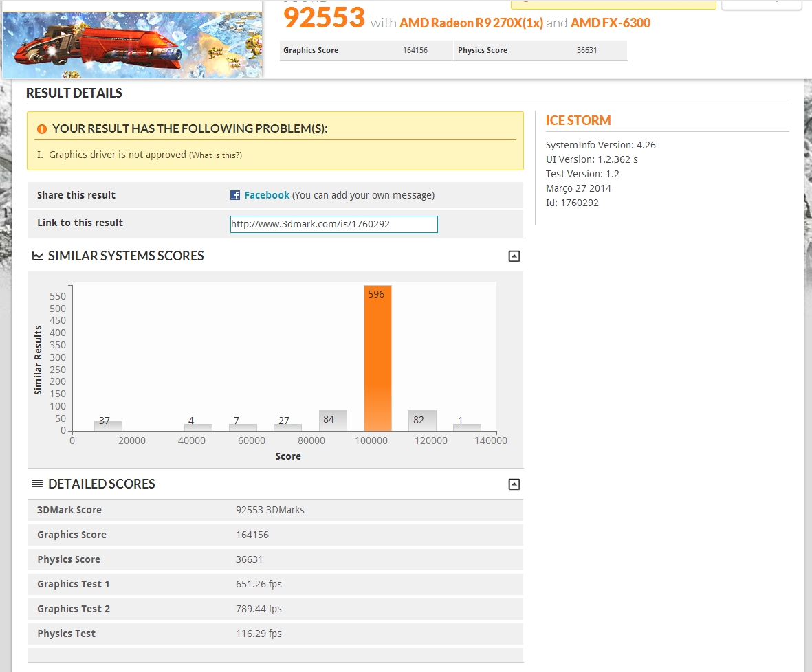Viewport: 812px width, 672px height.
Task: Click the Ice Storm benchmark thumbnail
Action: click(132, 45)
